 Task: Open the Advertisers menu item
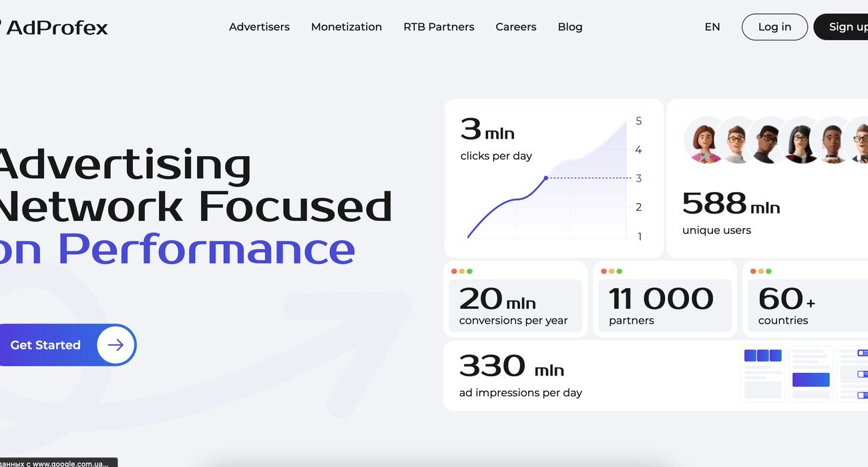point(259,27)
